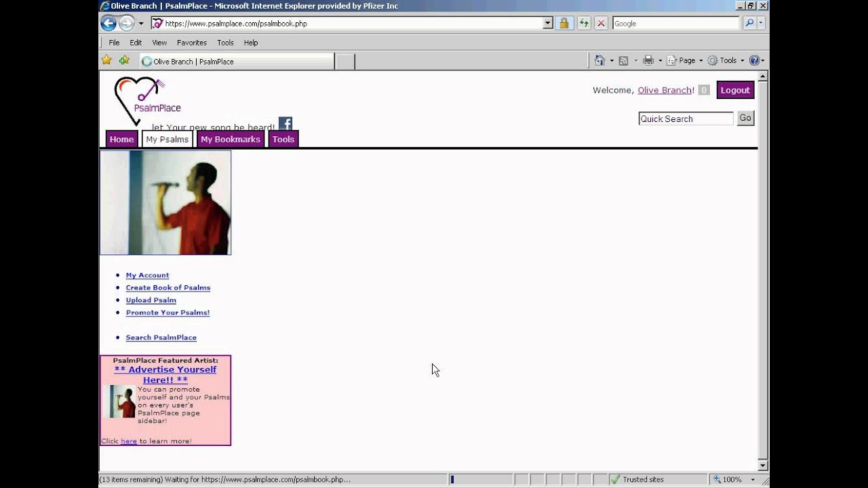Click the magnifier Search button
Image resolution: width=868 pixels, height=488 pixels.
coord(749,23)
